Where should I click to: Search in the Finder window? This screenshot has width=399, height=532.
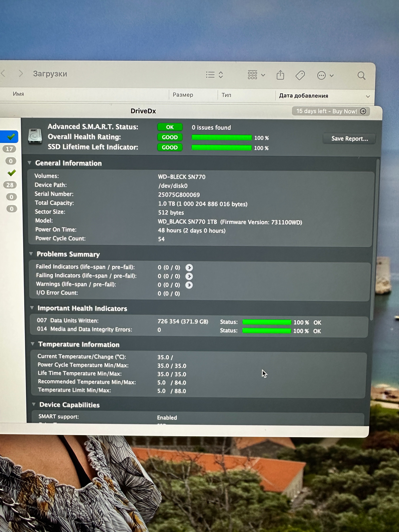pos(361,76)
